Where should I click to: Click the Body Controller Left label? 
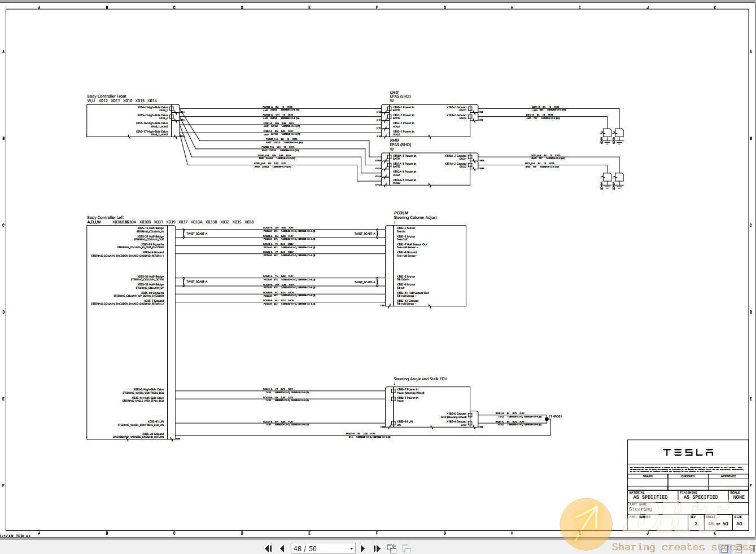(105, 218)
